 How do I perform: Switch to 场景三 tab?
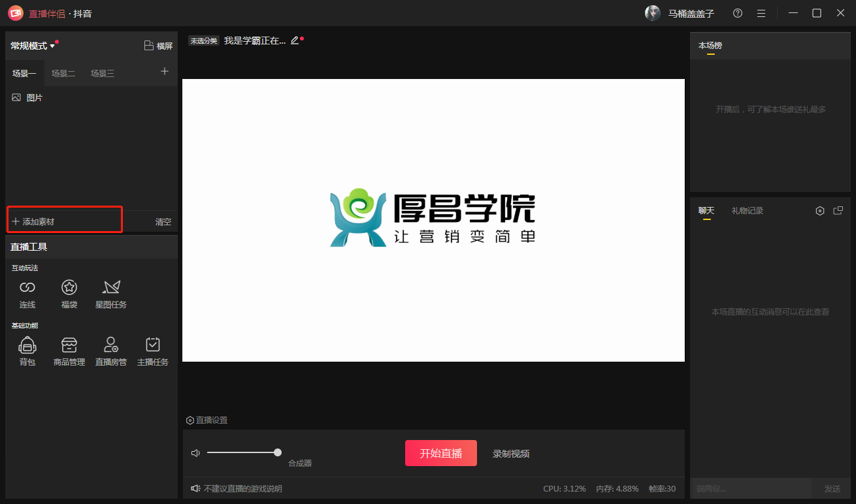pyautogui.click(x=103, y=74)
